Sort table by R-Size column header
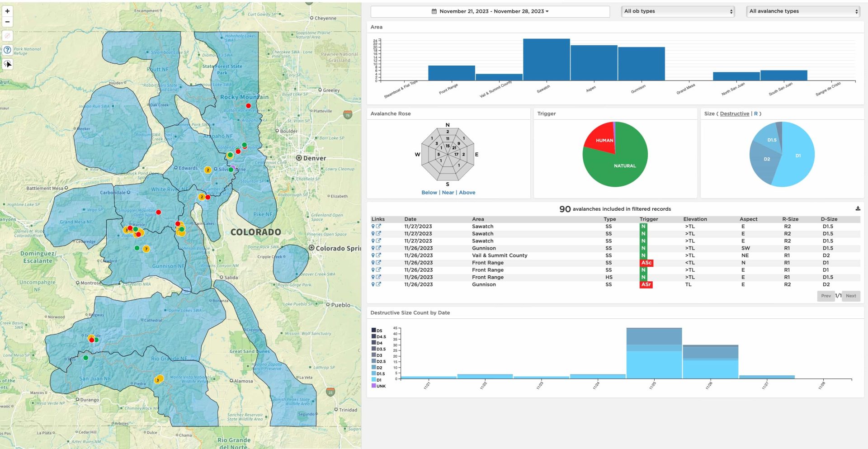Image resolution: width=868 pixels, height=449 pixels. 790,219
